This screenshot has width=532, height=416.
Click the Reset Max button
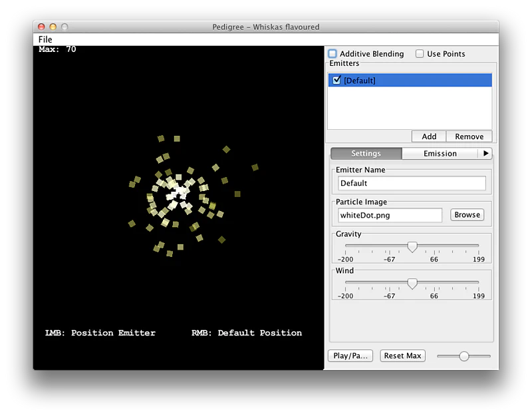point(402,356)
